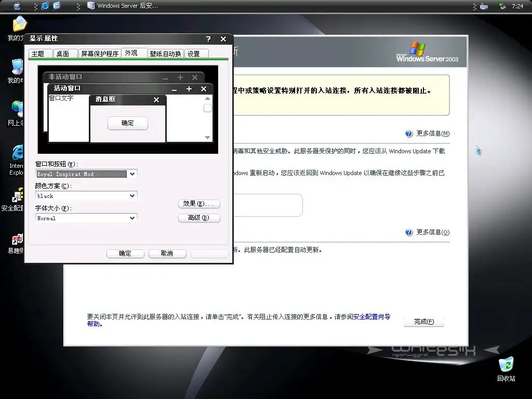Switch to the 桌面 tab
Image resolution: width=532 pixels, height=399 pixels.
coord(65,54)
